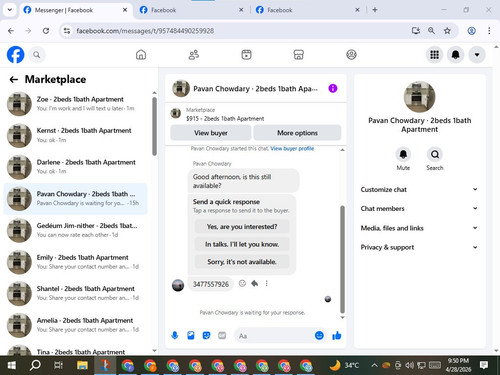The height and width of the screenshot is (375, 500).
Task: Open the Chrome zoom magnifier icon
Action: point(431,31)
